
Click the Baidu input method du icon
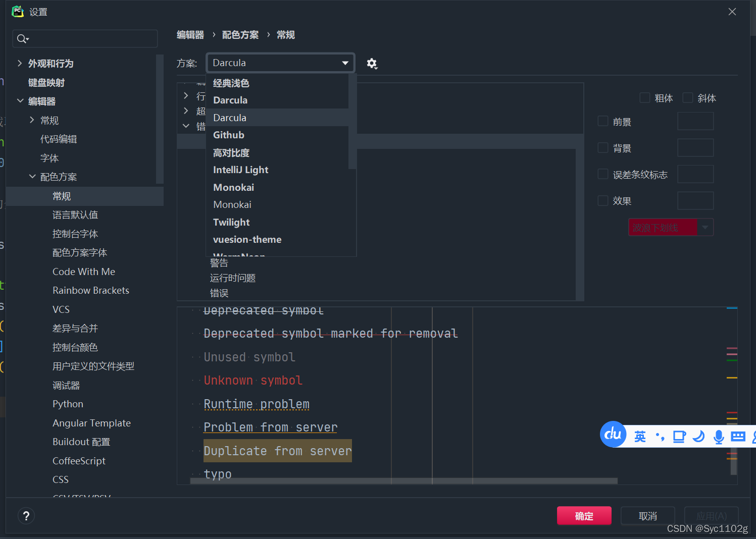613,434
